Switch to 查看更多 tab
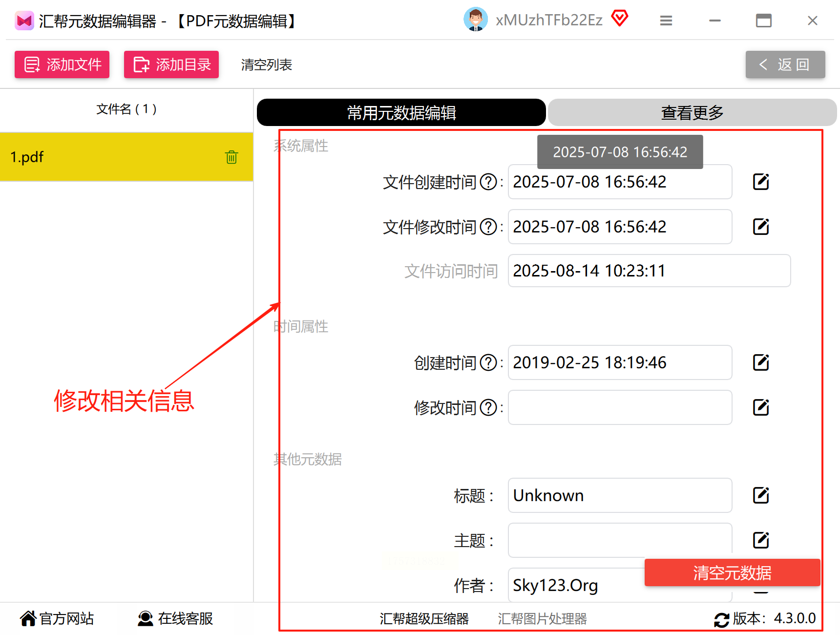This screenshot has height=635, width=840. click(692, 112)
